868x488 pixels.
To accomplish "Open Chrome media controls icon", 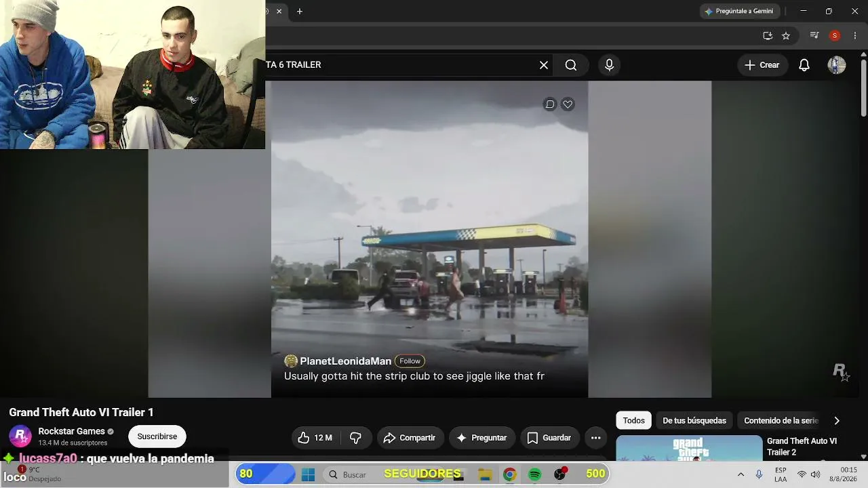I will tap(815, 35).
